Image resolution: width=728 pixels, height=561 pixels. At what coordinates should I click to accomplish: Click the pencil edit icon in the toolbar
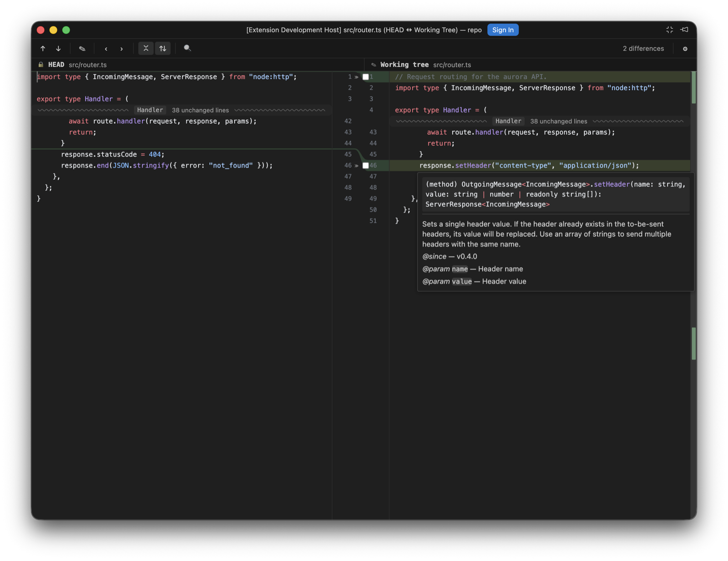pos(82,49)
